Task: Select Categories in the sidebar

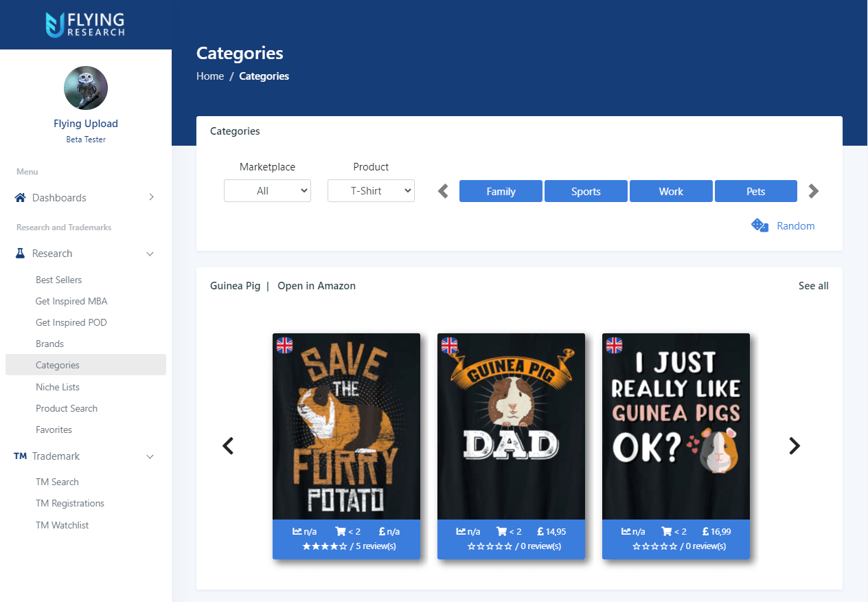Action: 86,365
